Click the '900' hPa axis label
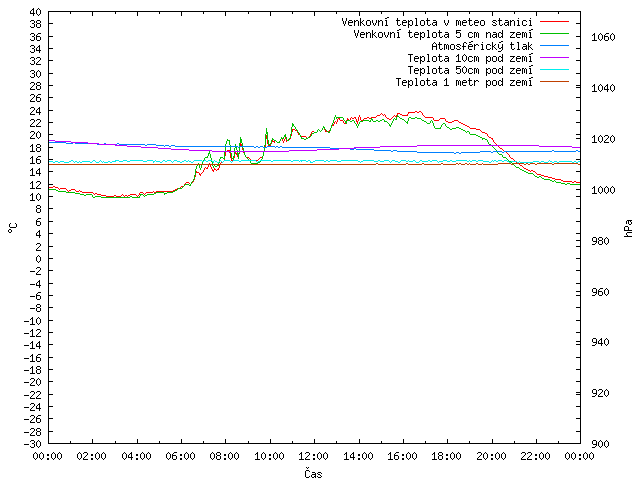This screenshot has width=640, height=480. coord(600,444)
